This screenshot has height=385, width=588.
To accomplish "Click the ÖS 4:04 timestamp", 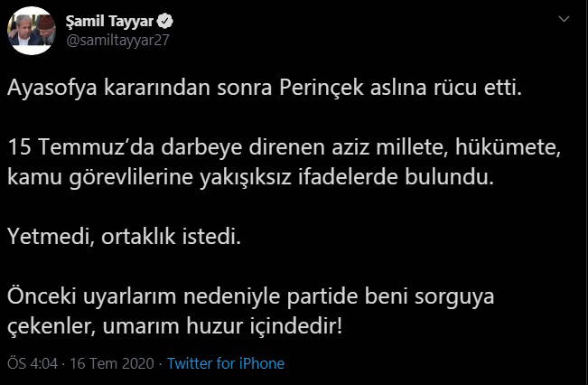I will pyautogui.click(x=33, y=363).
